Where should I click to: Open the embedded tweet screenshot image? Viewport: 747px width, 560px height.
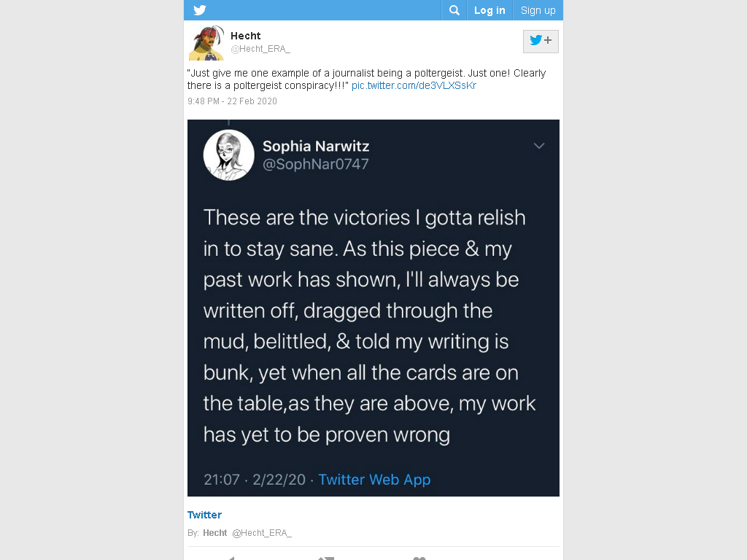coord(373,308)
